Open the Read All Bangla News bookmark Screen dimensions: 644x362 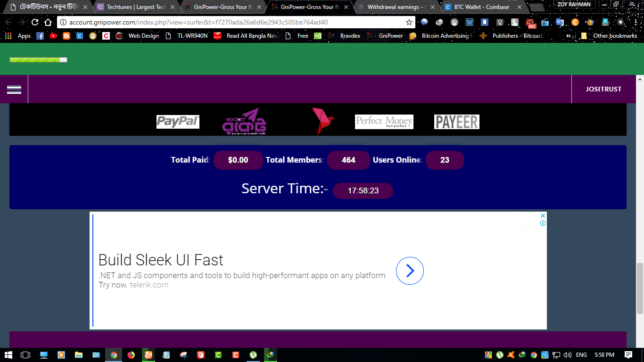pos(246,36)
